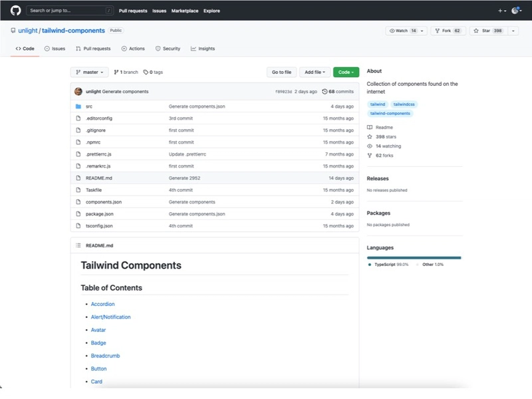Open the user avatar menu

517,11
